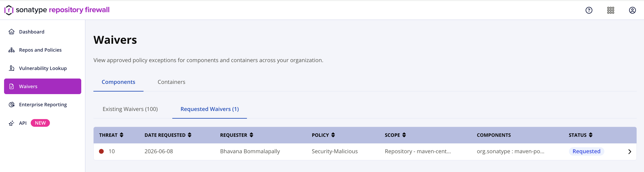Open the apps grid icon
This screenshot has height=172, width=644.
611,10
